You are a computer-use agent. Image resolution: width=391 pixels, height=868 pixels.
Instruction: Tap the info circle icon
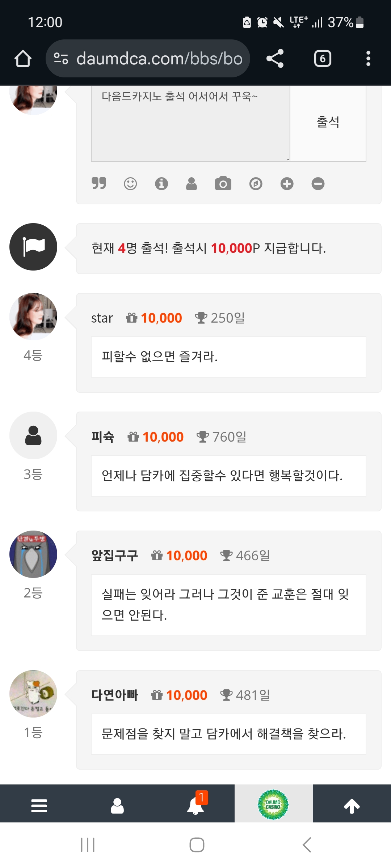[161, 184]
